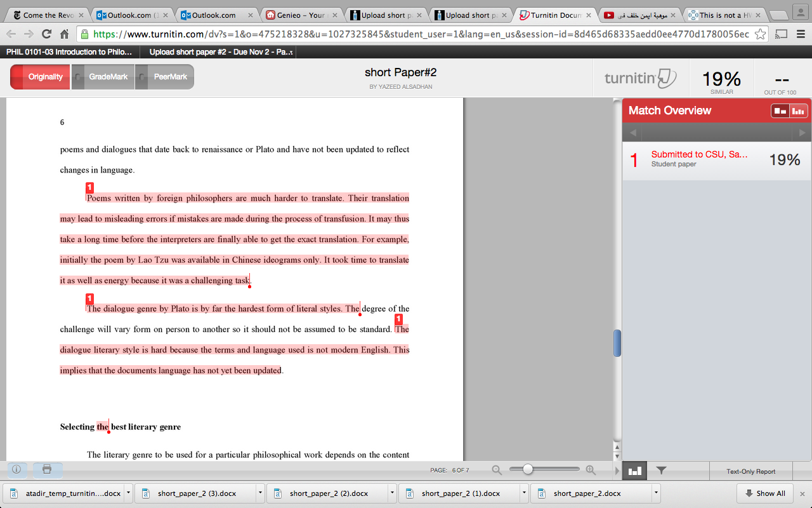Toggle Match Overview right bar-graph view icon
Screen dimensions: 812x508
(x=798, y=111)
